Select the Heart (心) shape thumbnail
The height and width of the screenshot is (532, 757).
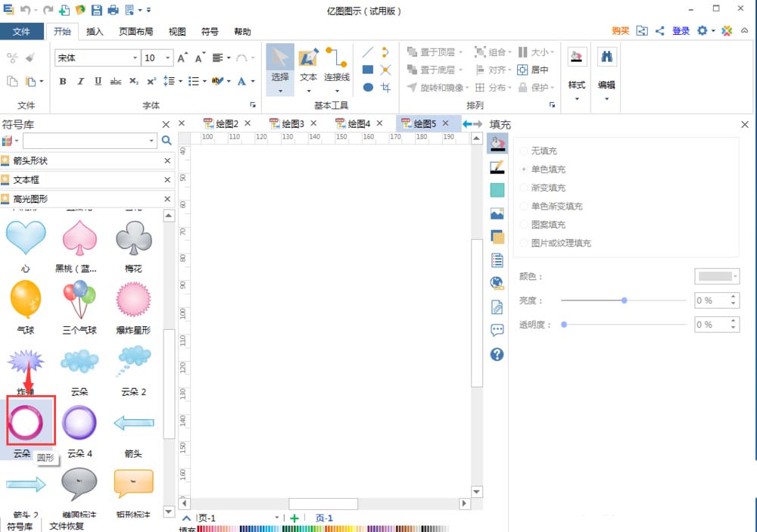tap(26, 238)
